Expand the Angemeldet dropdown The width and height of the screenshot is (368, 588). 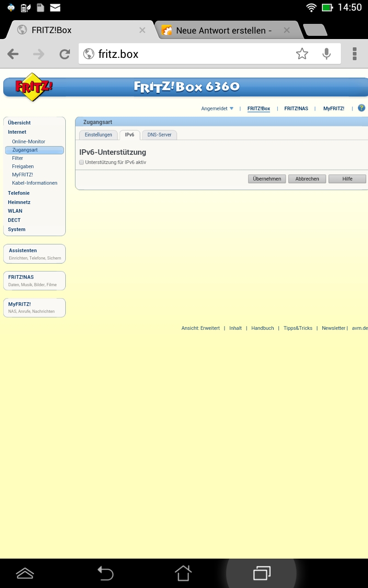coord(218,109)
